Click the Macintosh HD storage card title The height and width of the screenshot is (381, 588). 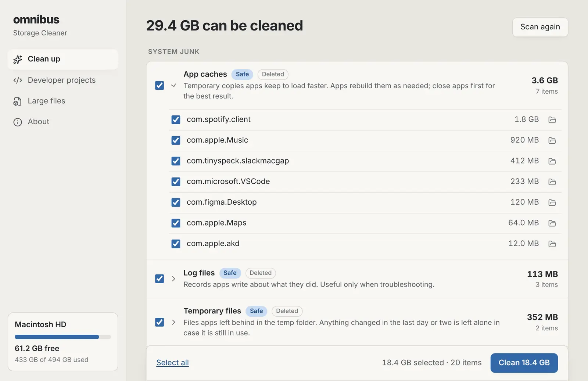[x=40, y=324]
